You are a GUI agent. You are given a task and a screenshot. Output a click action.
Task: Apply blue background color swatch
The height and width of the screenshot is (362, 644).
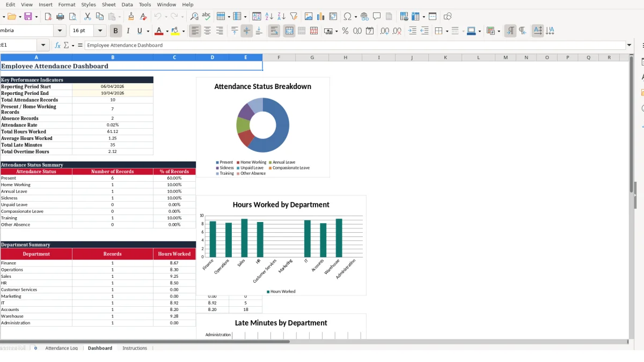[x=471, y=31]
